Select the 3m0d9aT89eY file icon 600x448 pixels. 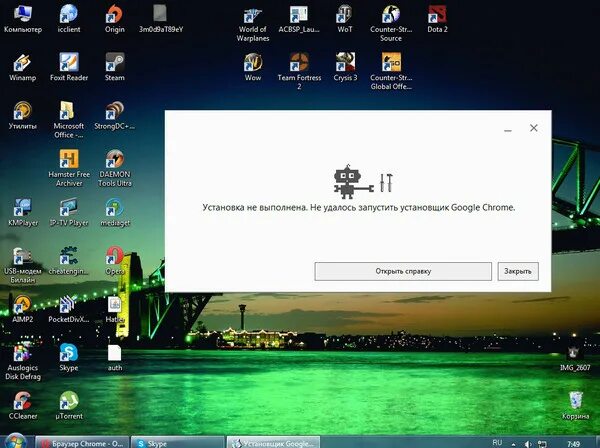[x=161, y=18]
